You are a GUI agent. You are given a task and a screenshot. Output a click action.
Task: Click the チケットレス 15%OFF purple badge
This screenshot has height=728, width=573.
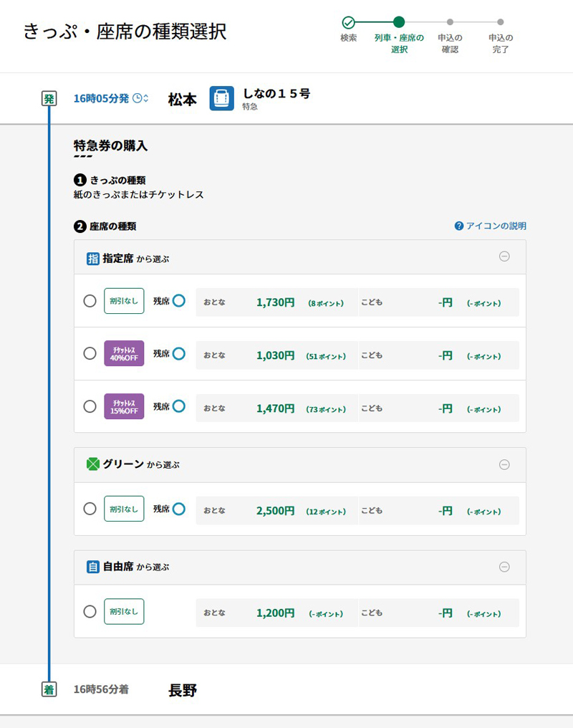click(x=124, y=406)
